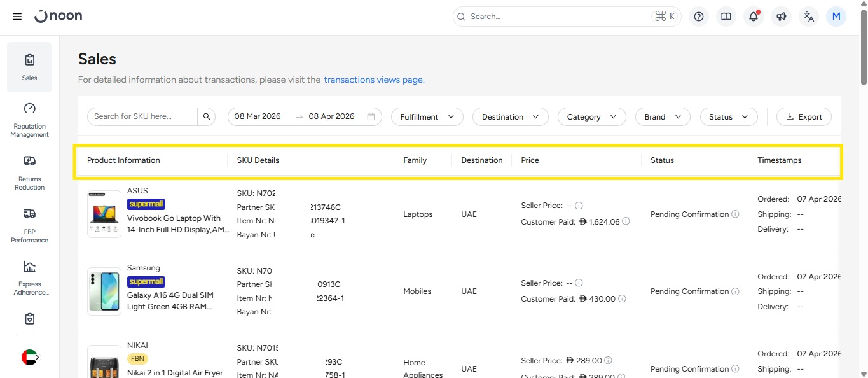Export the sales data

coord(804,117)
